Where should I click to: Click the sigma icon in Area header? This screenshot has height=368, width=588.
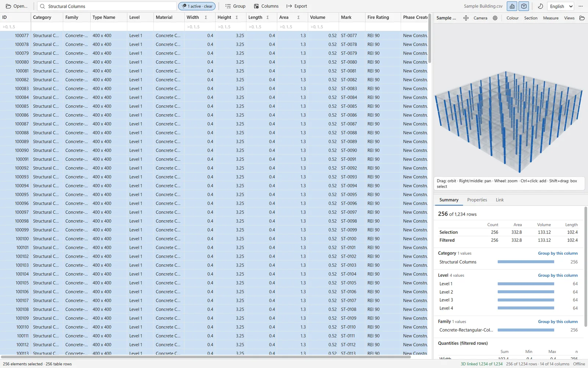(298, 17)
